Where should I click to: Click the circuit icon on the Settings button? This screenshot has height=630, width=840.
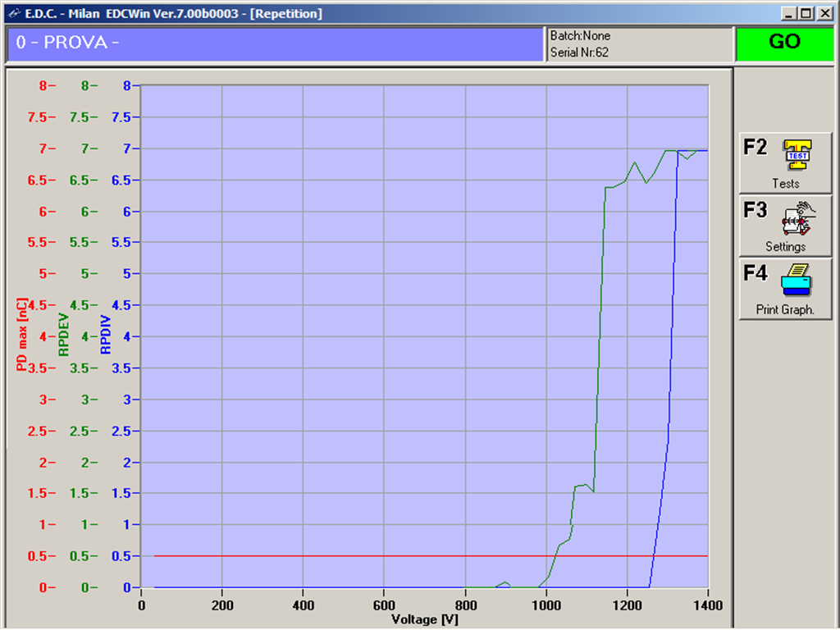tap(798, 217)
